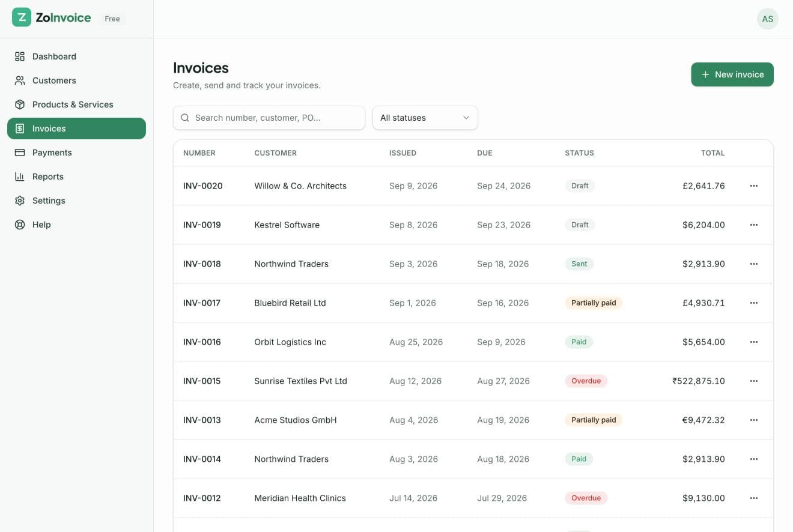
Task: Open the AS user avatar menu
Action: [767, 19]
